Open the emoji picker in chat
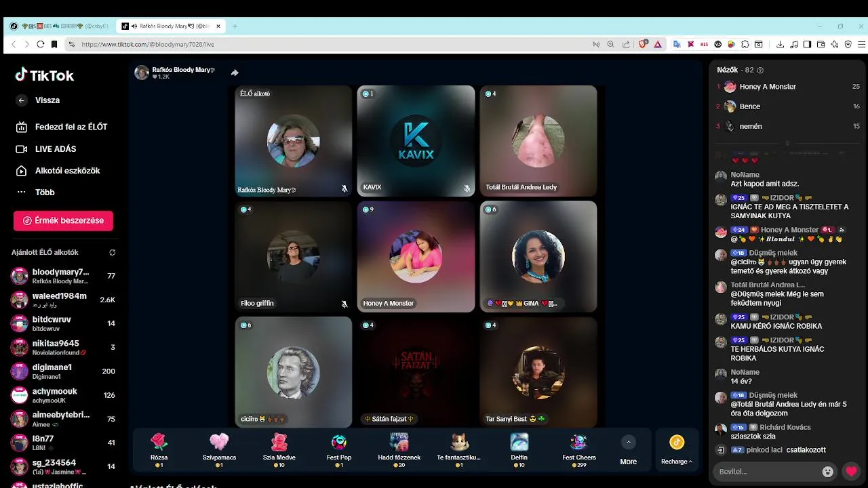This screenshot has height=488, width=868. [x=827, y=471]
